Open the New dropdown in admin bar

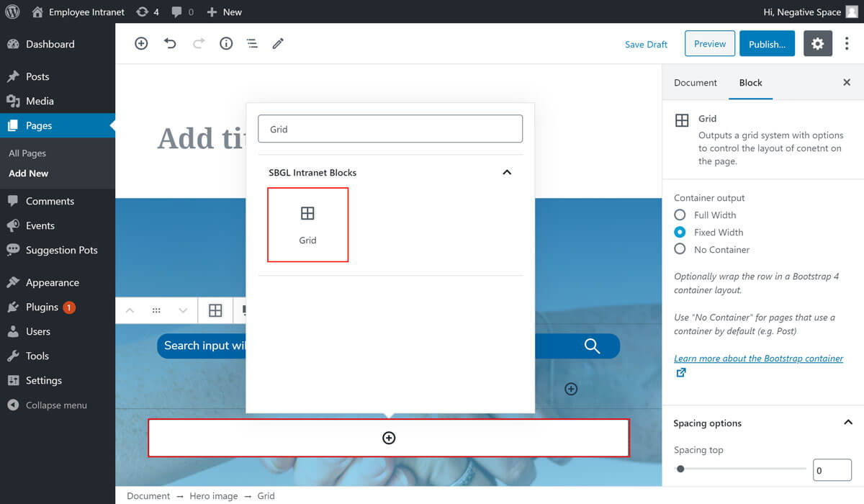224,12
